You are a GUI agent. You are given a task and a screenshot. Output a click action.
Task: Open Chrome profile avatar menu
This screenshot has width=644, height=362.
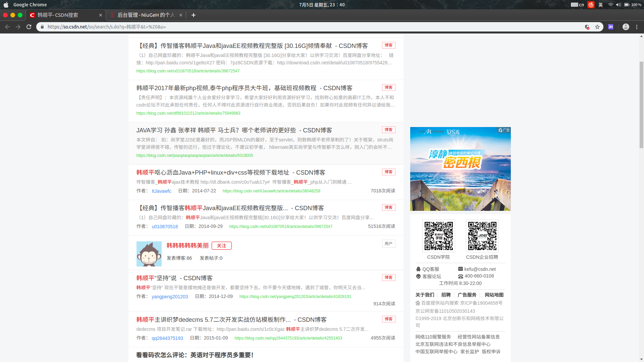click(626, 27)
